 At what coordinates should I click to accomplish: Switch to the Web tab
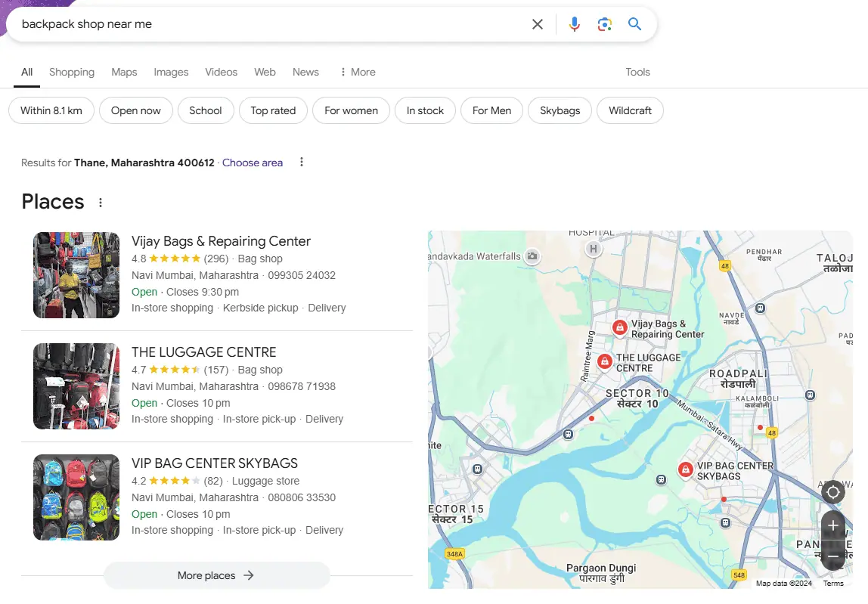pyautogui.click(x=265, y=72)
